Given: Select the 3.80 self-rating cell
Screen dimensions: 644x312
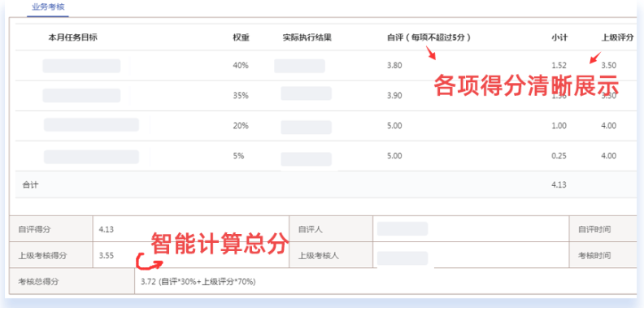Looking at the screenshot, I should pyautogui.click(x=394, y=65).
